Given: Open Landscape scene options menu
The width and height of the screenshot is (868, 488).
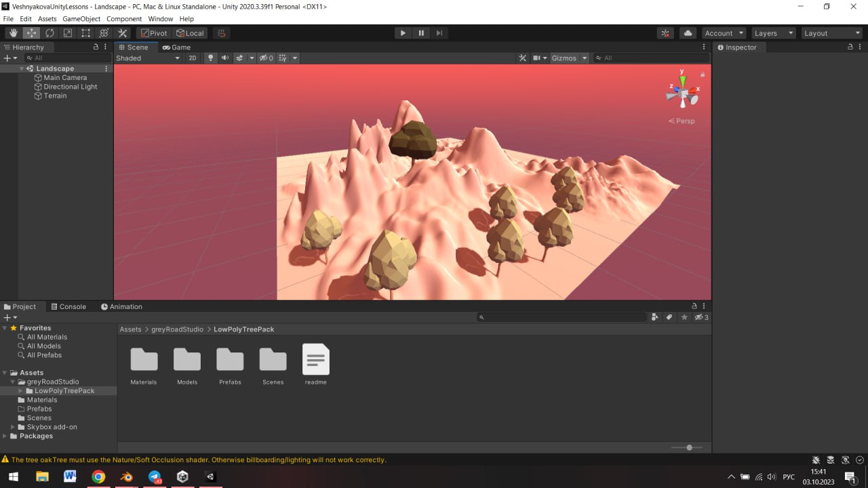Looking at the screenshot, I should (x=106, y=68).
